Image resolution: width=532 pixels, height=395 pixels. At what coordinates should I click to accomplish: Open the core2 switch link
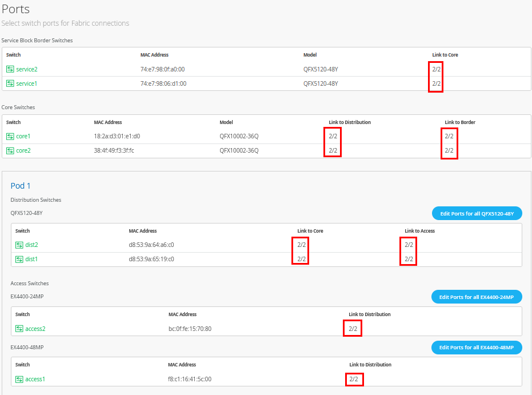pos(23,150)
